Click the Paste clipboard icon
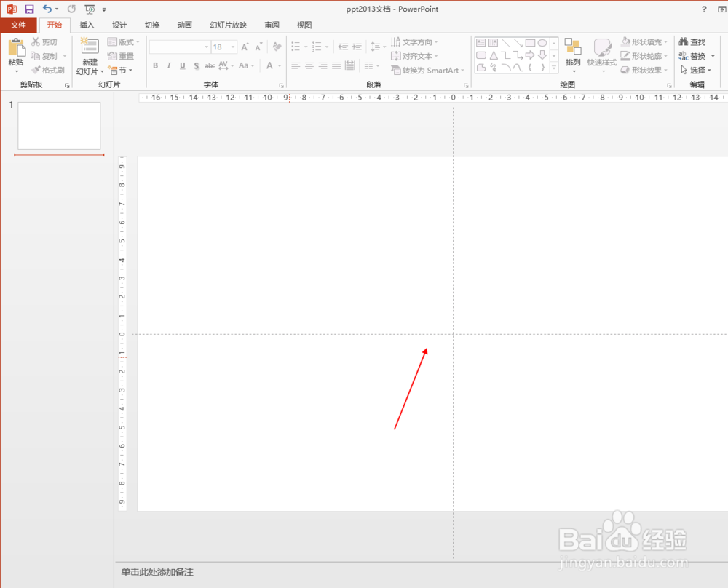Image resolution: width=728 pixels, height=588 pixels. [16, 47]
